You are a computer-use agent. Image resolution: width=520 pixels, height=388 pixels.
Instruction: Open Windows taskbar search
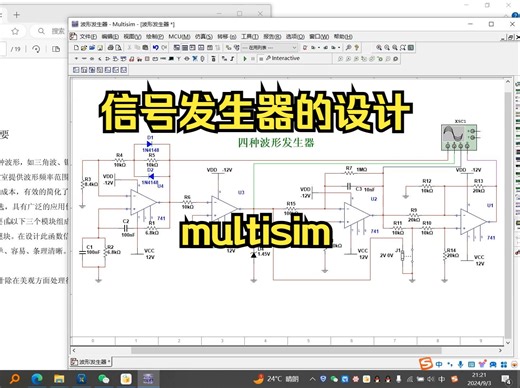[14, 379]
